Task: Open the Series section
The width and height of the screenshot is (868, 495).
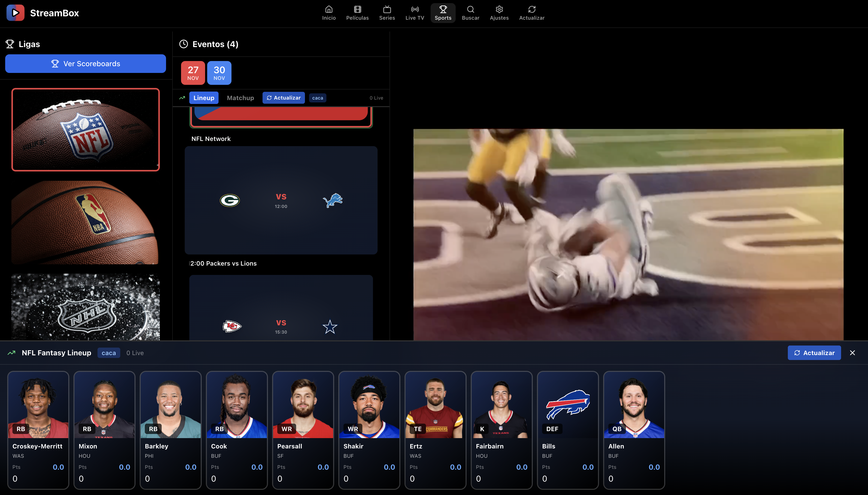Action: 387,13
